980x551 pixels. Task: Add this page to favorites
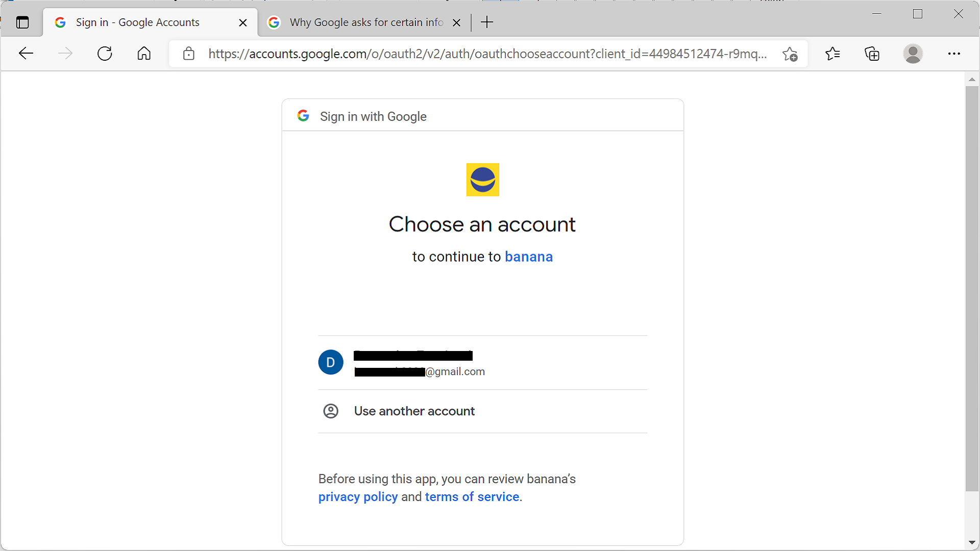(790, 54)
